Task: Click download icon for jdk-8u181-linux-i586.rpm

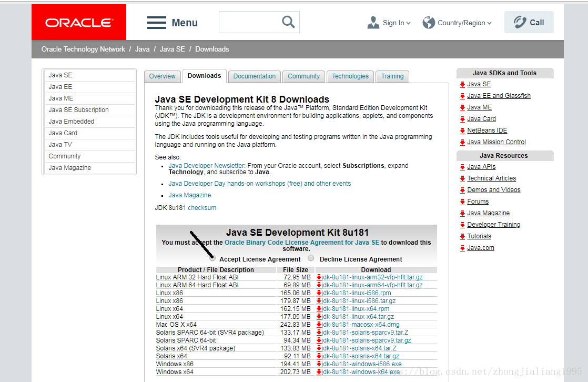Action: (x=319, y=293)
